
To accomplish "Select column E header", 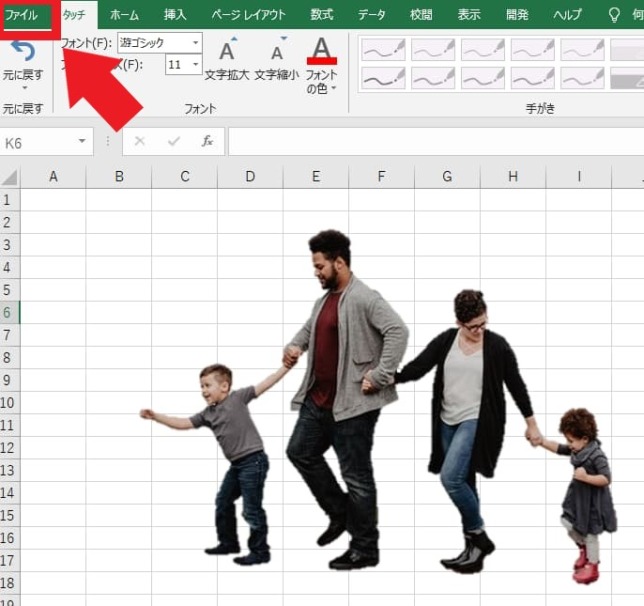I will 316,177.
